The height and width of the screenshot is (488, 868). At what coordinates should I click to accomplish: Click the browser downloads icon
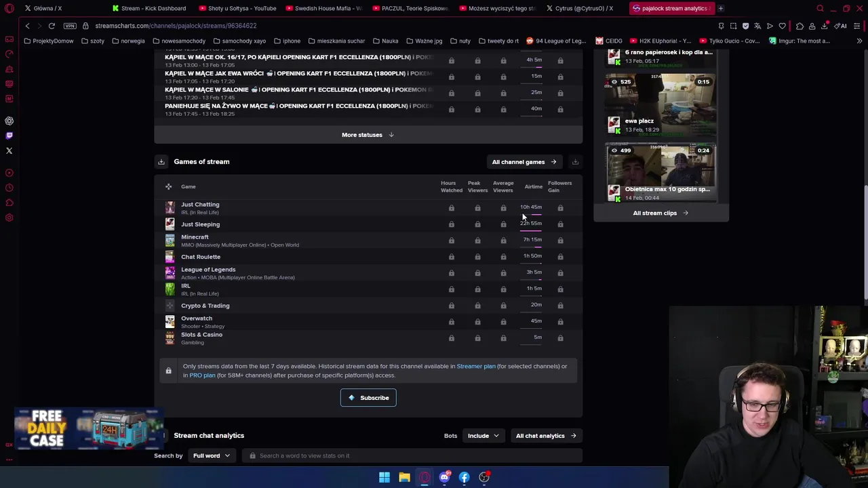pos(825,26)
